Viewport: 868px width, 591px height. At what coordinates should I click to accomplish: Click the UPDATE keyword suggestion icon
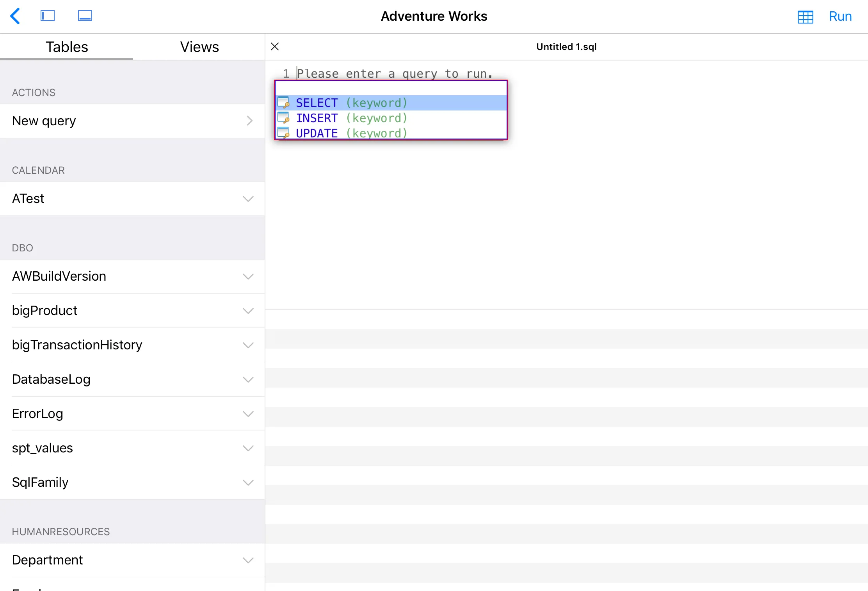(283, 133)
